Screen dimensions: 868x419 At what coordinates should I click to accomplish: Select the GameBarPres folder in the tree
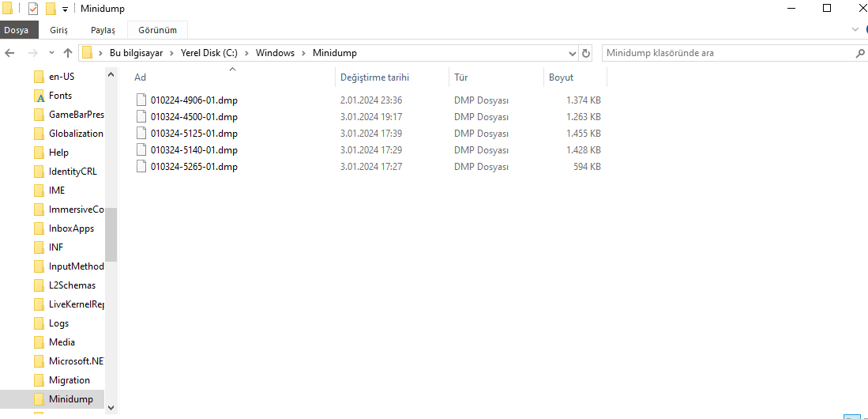(69, 114)
